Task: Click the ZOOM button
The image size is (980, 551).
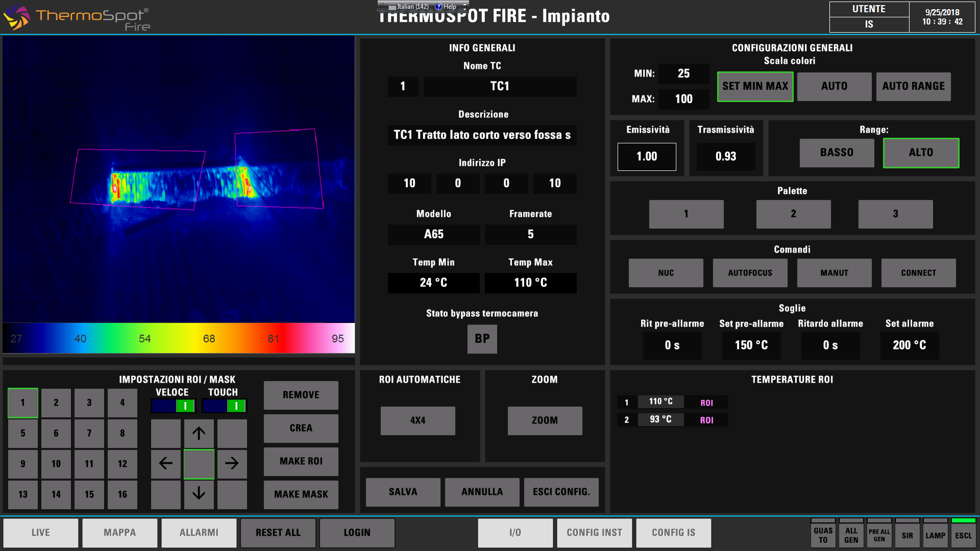Action: click(x=545, y=420)
